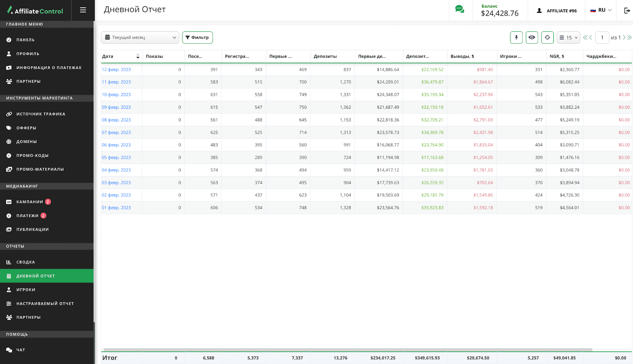Click the page number input field
Viewport: 633px width, 364px height.
pos(602,38)
